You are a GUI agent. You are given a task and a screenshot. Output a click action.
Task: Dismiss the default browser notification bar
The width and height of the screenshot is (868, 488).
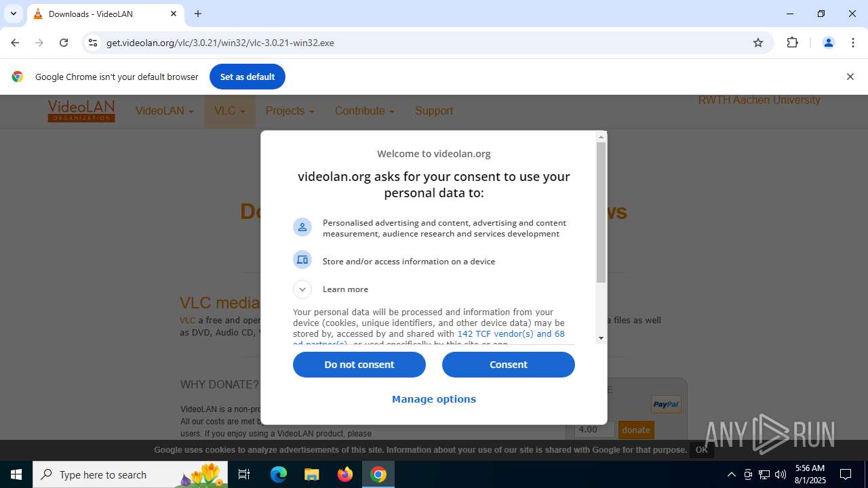click(850, 77)
